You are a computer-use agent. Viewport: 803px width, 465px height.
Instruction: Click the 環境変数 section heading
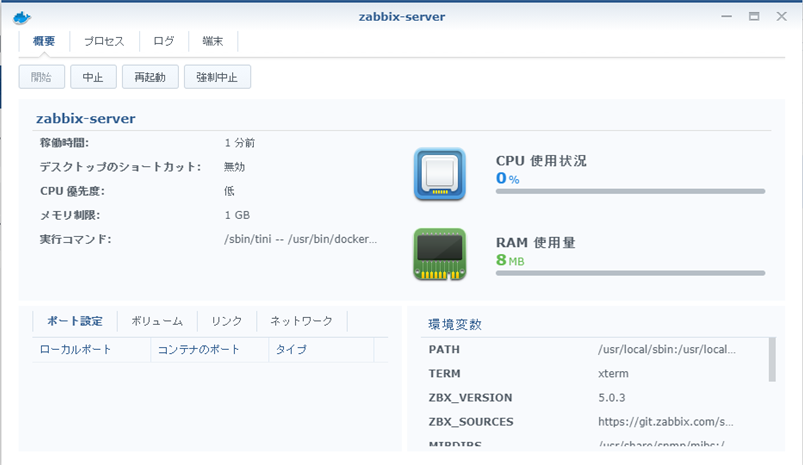click(455, 324)
